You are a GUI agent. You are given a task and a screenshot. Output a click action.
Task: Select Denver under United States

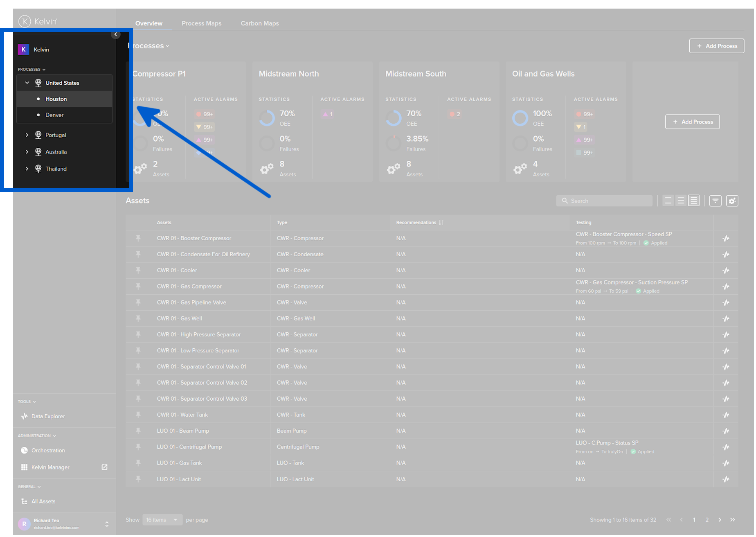tap(54, 115)
